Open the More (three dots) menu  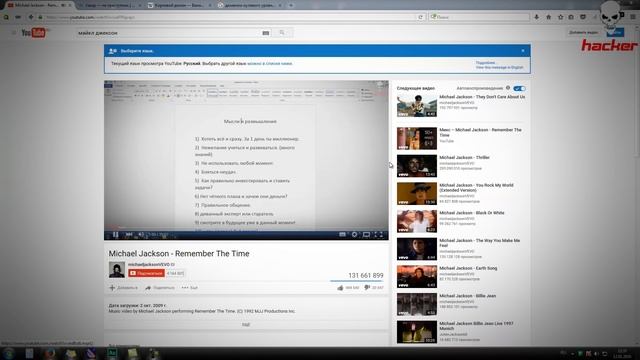(189, 288)
